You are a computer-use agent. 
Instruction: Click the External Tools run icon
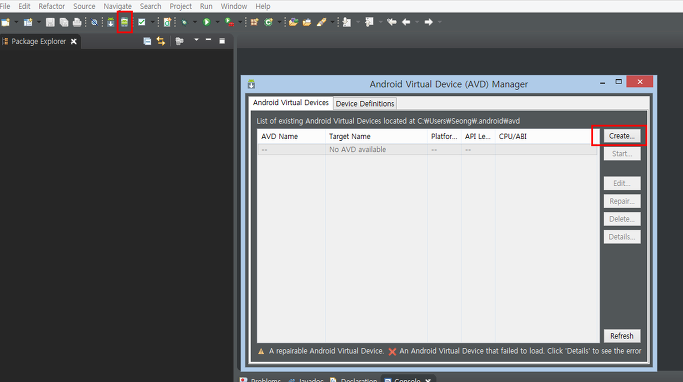229,22
